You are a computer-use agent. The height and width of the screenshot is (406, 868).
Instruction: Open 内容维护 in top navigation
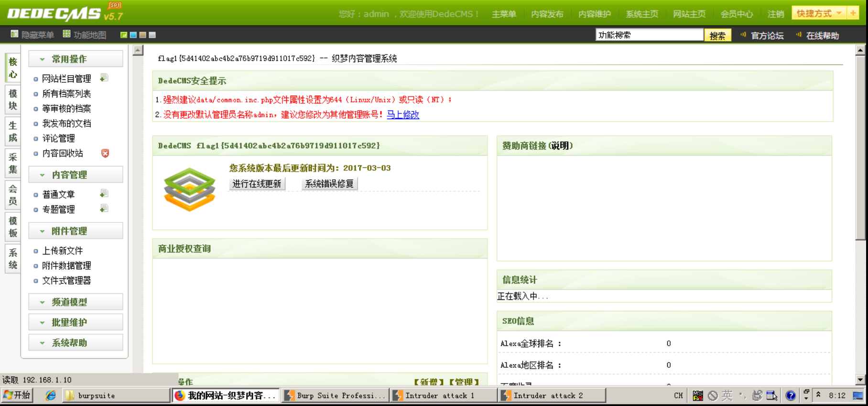click(594, 14)
